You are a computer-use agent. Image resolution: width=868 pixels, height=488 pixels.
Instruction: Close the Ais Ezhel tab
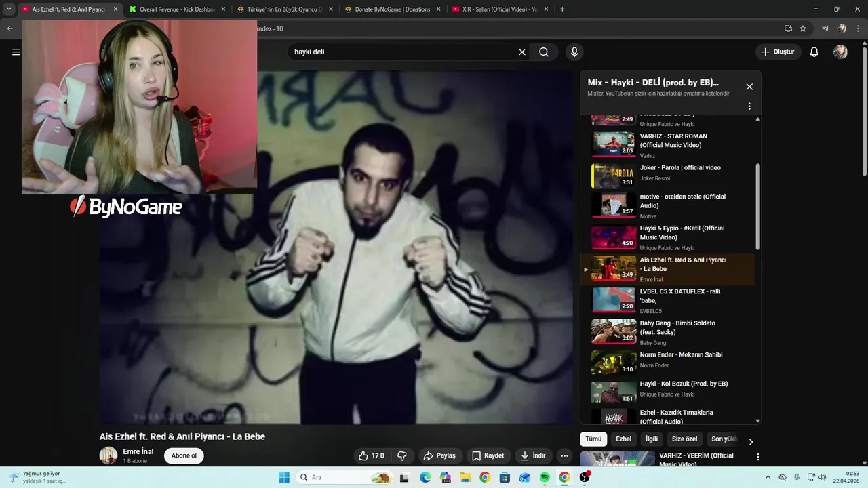coord(115,9)
